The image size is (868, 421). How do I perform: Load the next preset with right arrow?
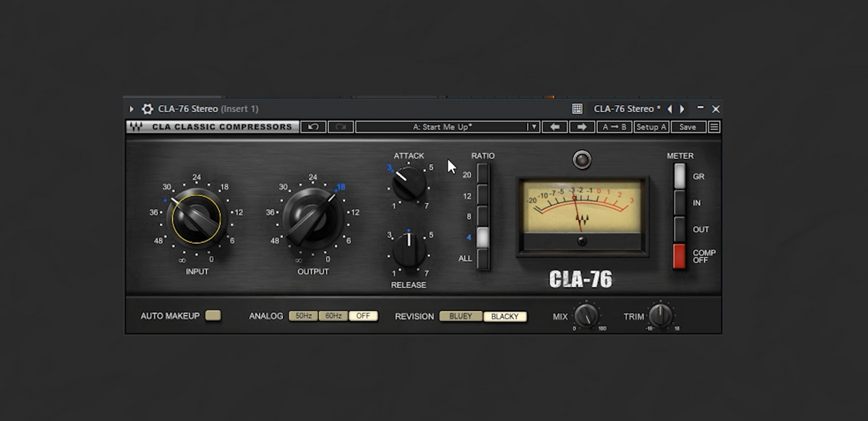point(582,127)
